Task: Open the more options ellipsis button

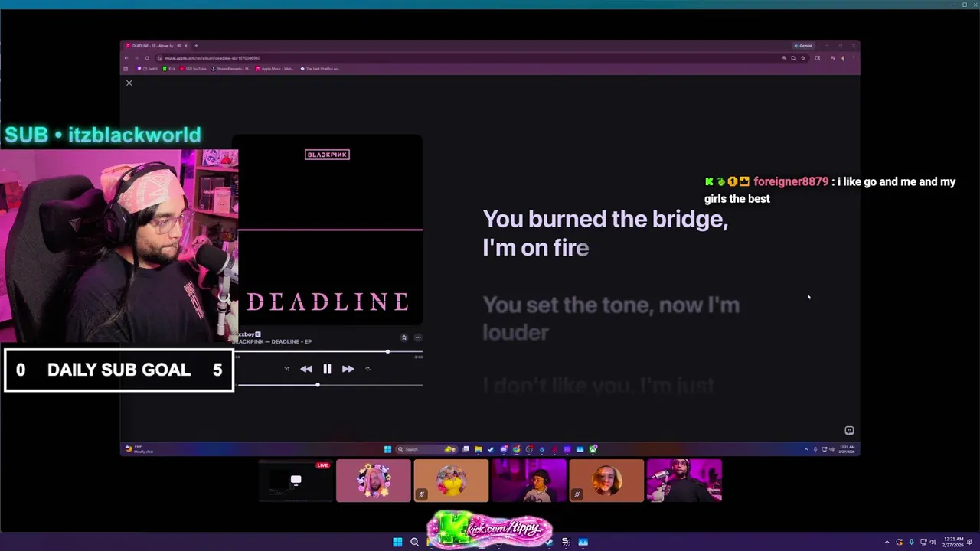Action: pos(418,337)
